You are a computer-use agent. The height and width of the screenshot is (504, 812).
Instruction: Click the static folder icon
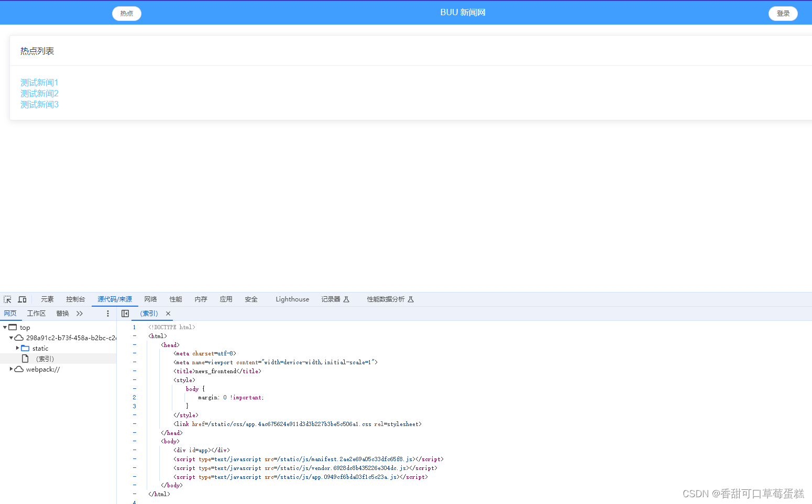25,348
